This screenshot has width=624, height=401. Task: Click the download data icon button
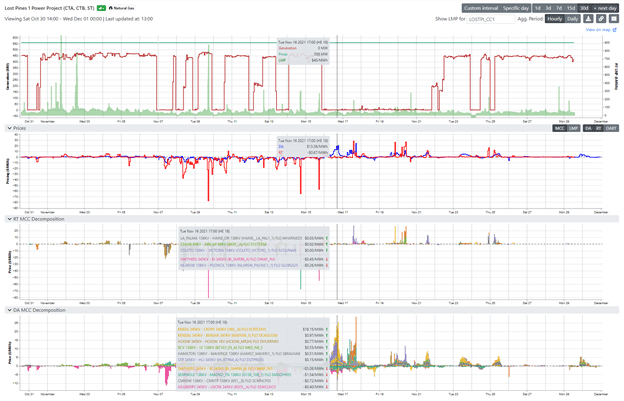tap(588, 19)
